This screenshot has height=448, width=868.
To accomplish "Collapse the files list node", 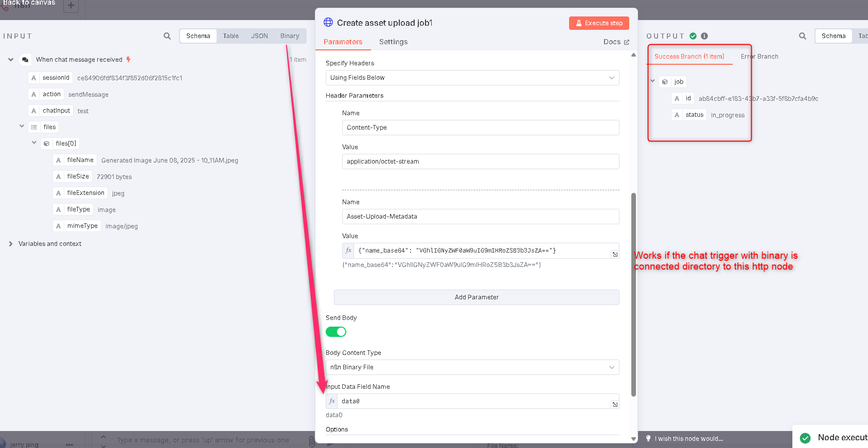I will (22, 126).
